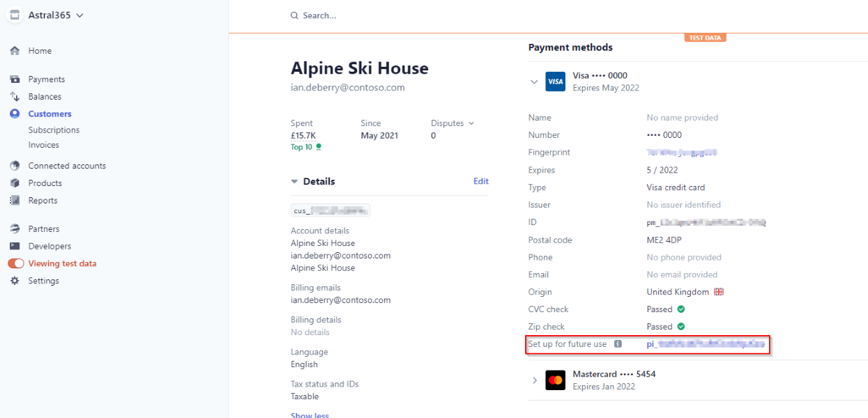Click the Home icon in sidebar
Viewport: 868px width, 418px height.
coord(15,51)
